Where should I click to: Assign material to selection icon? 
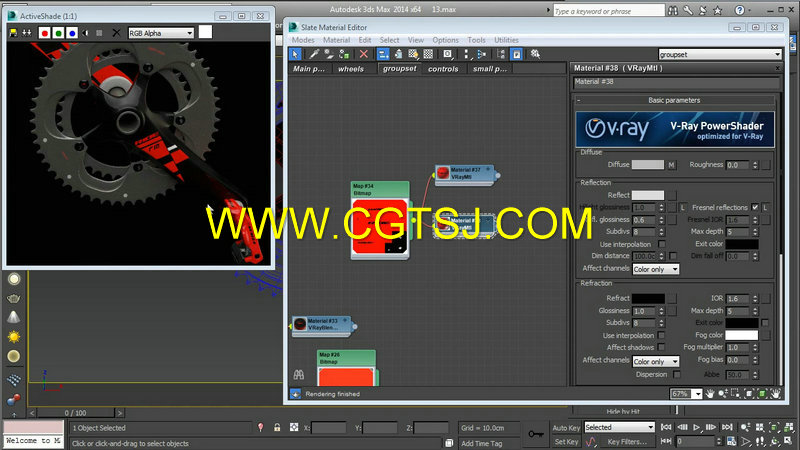pyautogui.click(x=344, y=54)
